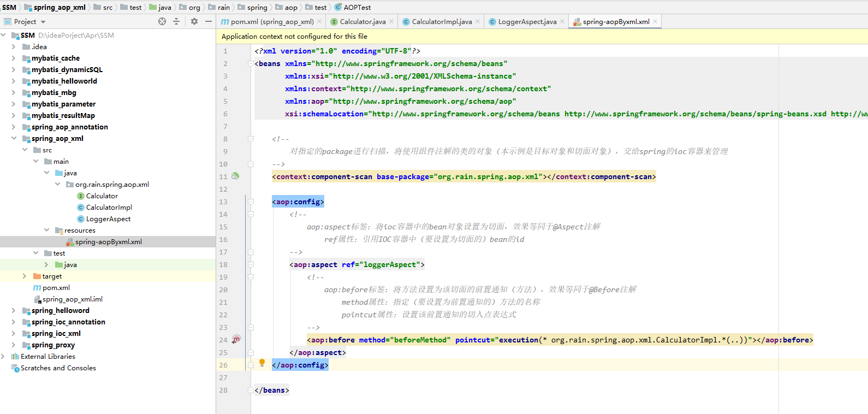This screenshot has height=414, width=868.
Task: Click the Spring bean gutter icon on line 11
Action: pyautogui.click(x=235, y=176)
